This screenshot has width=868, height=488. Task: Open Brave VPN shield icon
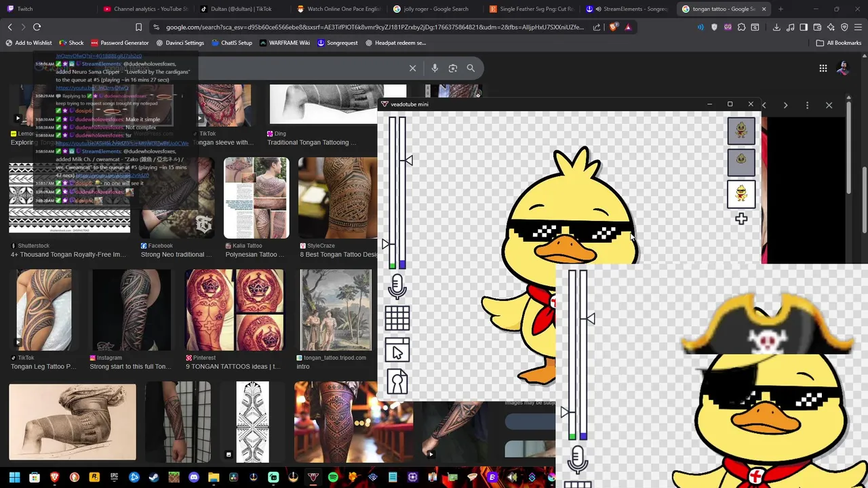coord(844,27)
